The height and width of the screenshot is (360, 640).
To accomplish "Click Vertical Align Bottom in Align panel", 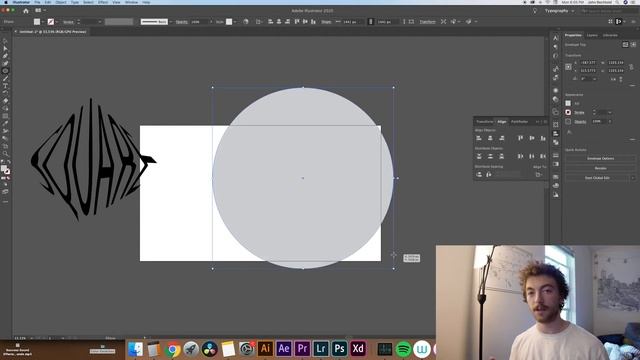I will point(543,138).
